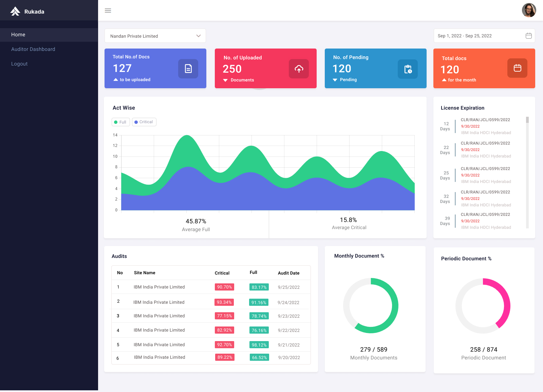The image size is (543, 392).
Task: Open the calendar icon in date range field
Action: point(528,36)
